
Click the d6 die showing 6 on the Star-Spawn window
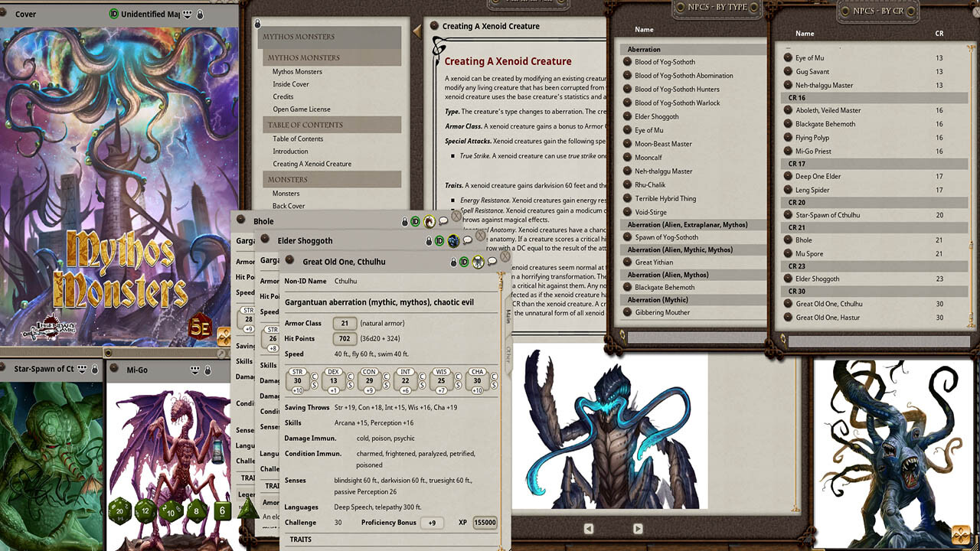[221, 510]
